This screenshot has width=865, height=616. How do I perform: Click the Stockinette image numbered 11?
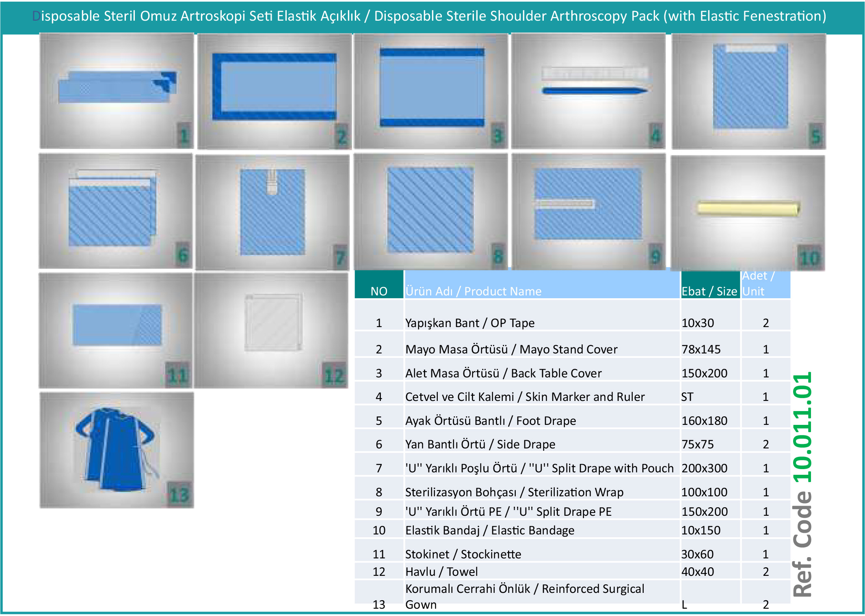click(x=116, y=330)
